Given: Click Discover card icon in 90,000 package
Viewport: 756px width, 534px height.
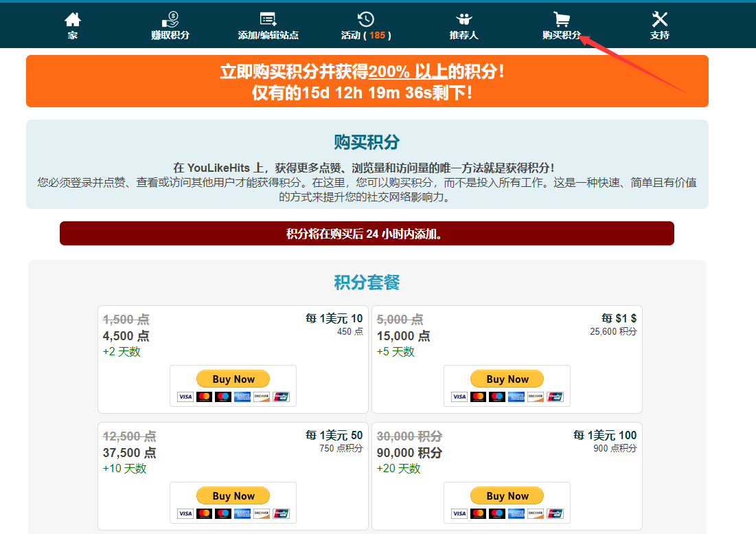Looking at the screenshot, I should click(536, 513).
